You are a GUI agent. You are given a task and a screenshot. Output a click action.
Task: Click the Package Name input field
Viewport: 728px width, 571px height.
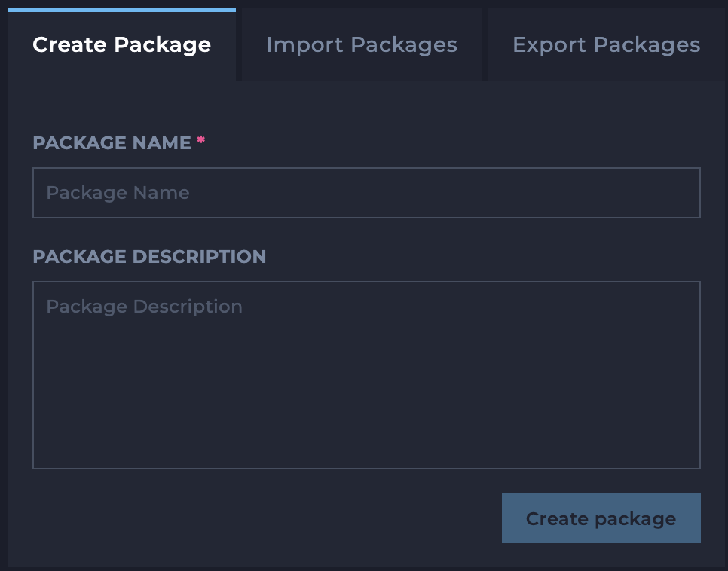(x=366, y=193)
